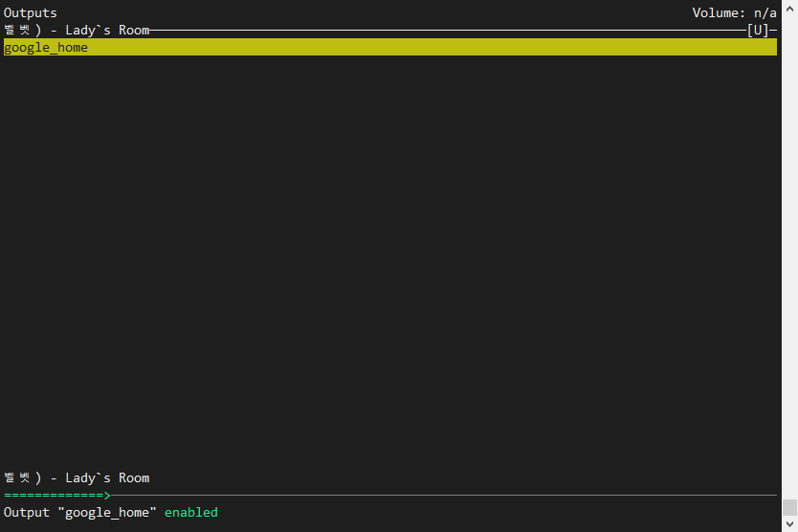Click the green enabled status word
Screen dimensions: 798x532
190,512
